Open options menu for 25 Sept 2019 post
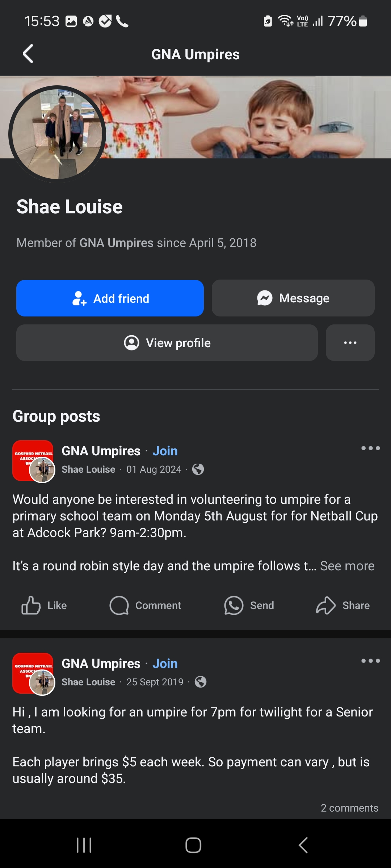The image size is (391, 868). (x=370, y=661)
